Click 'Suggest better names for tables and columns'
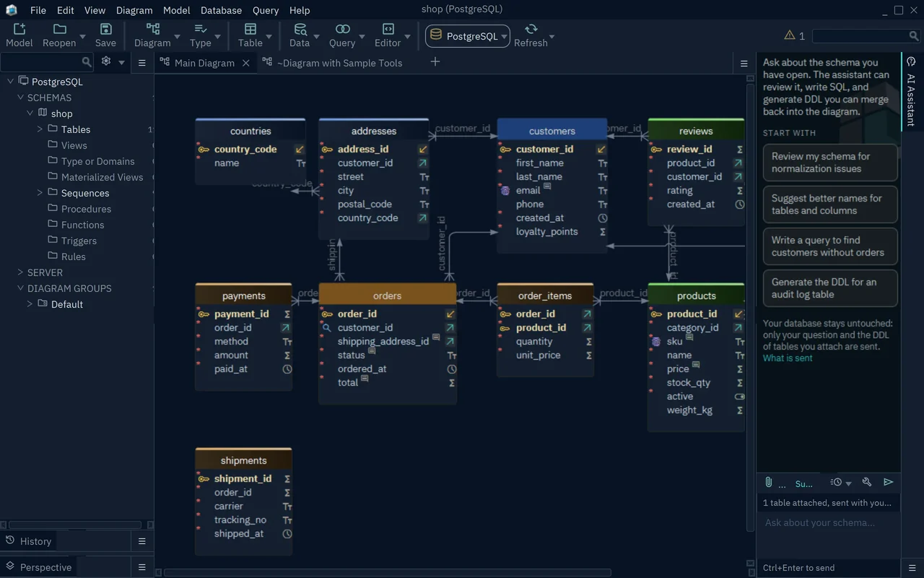The height and width of the screenshot is (578, 924). point(830,204)
